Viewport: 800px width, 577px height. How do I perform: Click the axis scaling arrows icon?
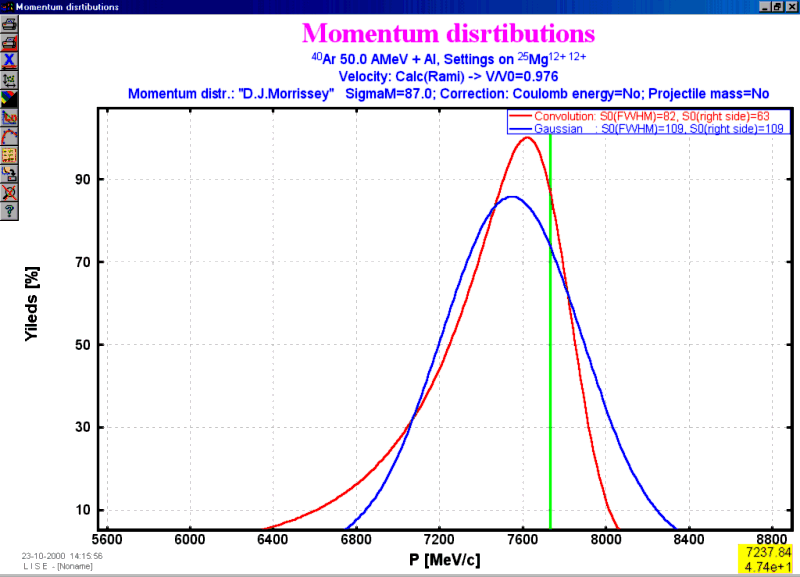[9, 79]
